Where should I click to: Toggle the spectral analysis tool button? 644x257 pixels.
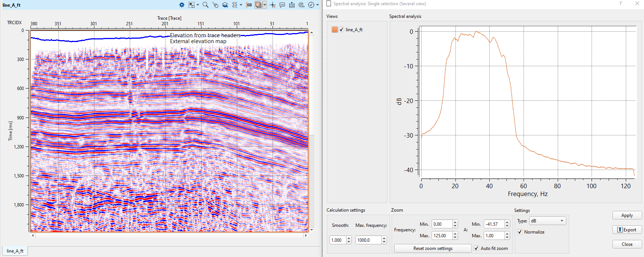pos(258,5)
